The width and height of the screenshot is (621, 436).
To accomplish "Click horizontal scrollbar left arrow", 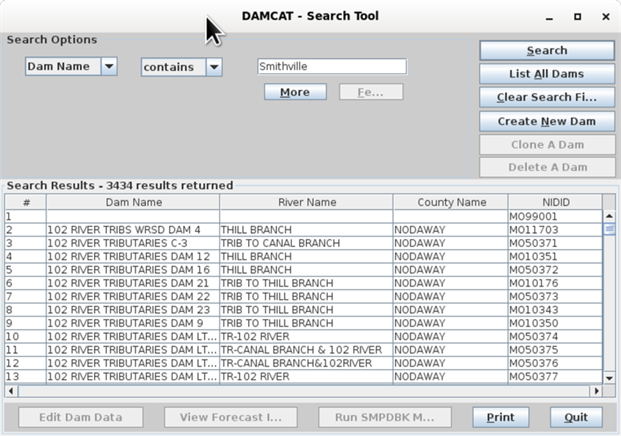I will click(11, 391).
